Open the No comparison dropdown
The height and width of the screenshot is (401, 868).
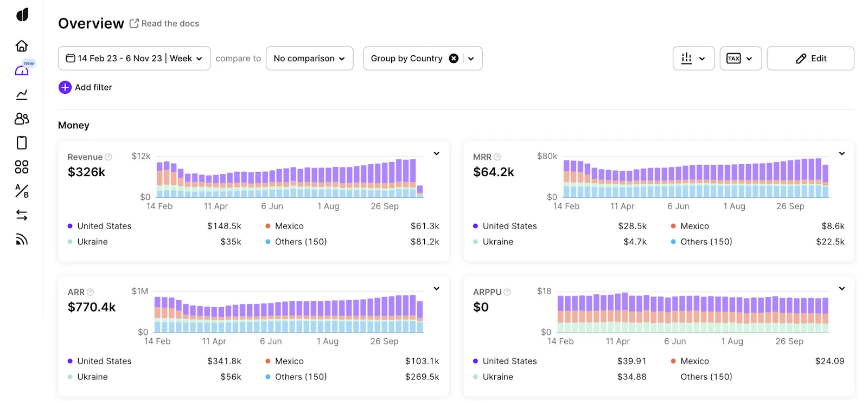[x=309, y=59]
